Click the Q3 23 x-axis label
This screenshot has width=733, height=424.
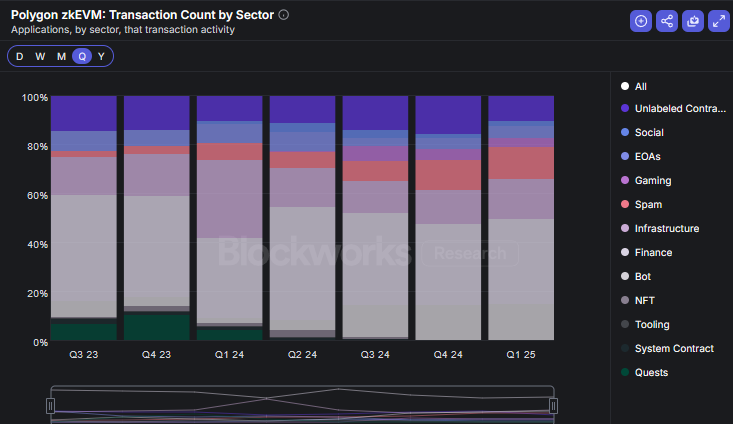click(84, 355)
